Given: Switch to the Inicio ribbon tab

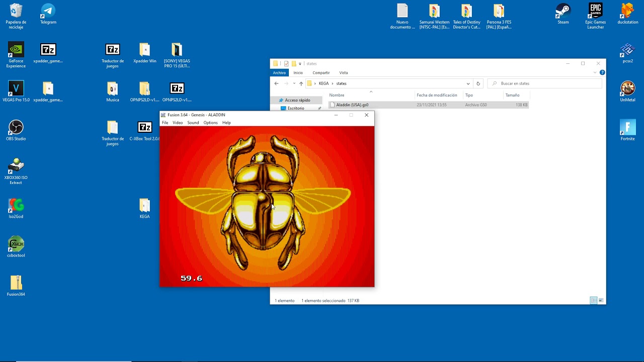Looking at the screenshot, I should coord(298,73).
